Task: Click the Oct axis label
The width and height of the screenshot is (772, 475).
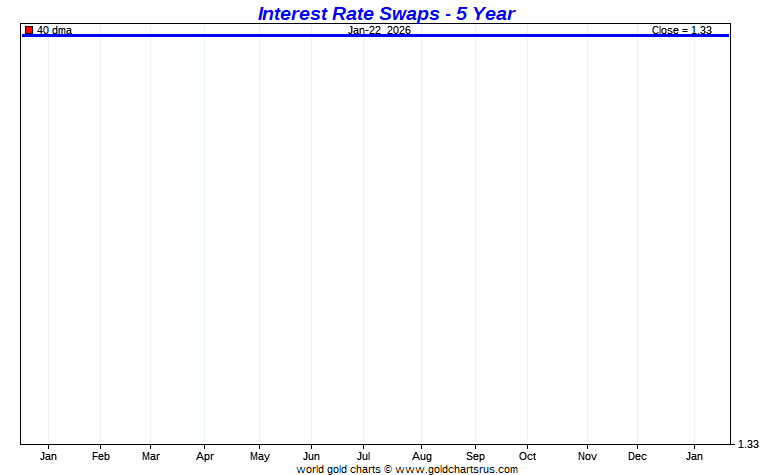Action: [527, 456]
